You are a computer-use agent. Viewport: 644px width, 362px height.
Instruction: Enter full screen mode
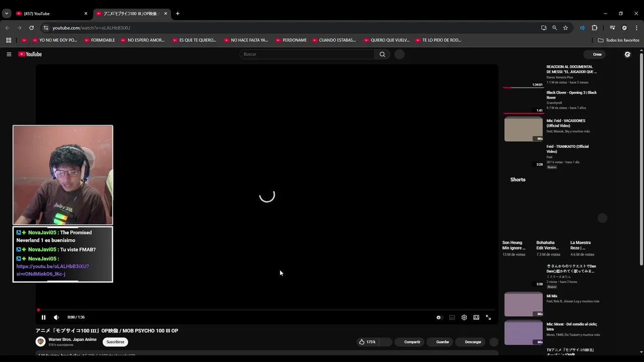coord(488,317)
